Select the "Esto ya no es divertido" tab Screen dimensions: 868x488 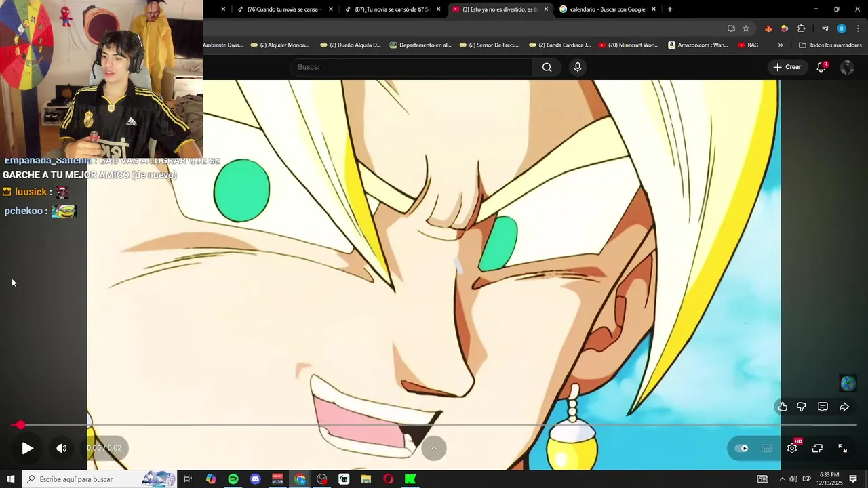[499, 9]
